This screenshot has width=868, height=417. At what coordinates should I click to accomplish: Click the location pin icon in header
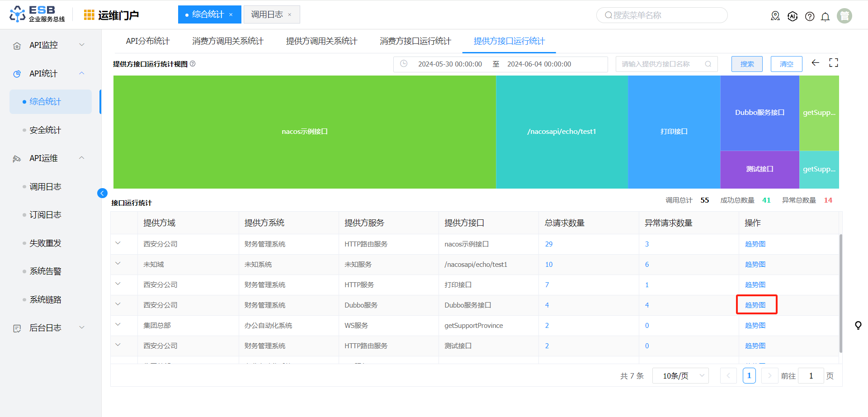(775, 16)
